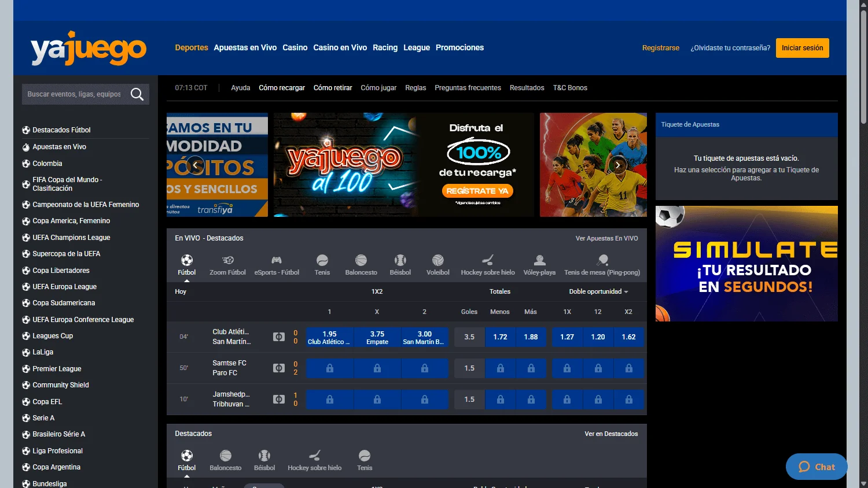The height and width of the screenshot is (488, 868).
Task: Click the search magnifier icon
Action: pyautogui.click(x=137, y=94)
